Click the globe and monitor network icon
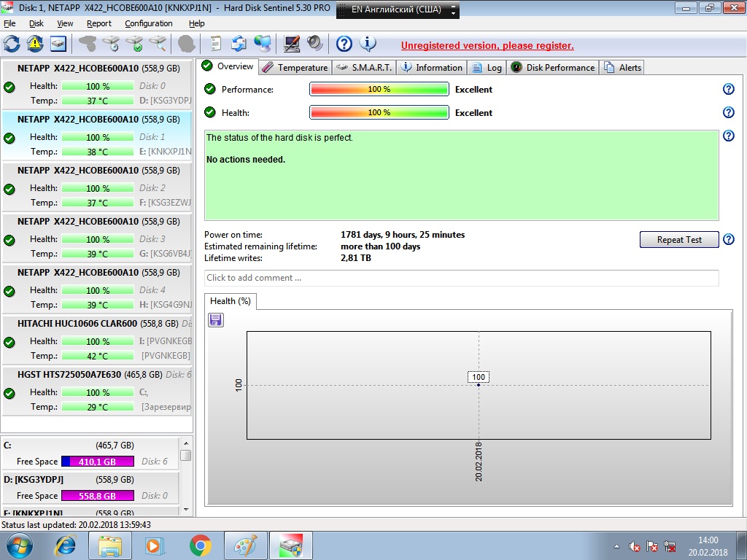The image size is (747, 560). tap(262, 44)
